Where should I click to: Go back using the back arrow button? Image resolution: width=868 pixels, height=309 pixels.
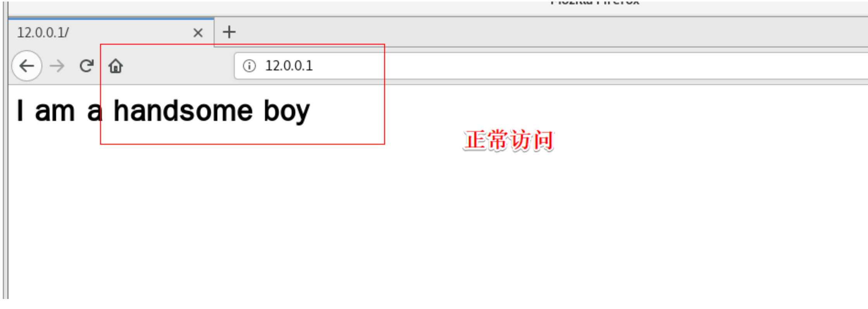[x=27, y=66]
